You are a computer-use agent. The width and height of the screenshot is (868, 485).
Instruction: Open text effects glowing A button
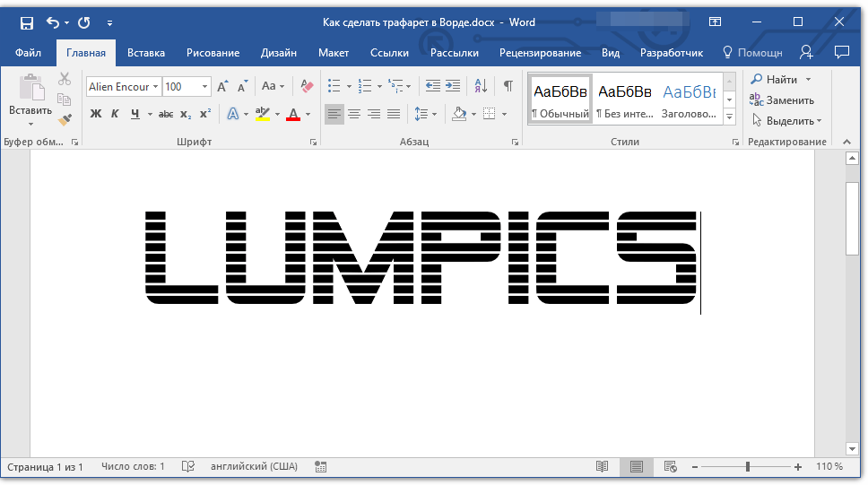point(233,114)
